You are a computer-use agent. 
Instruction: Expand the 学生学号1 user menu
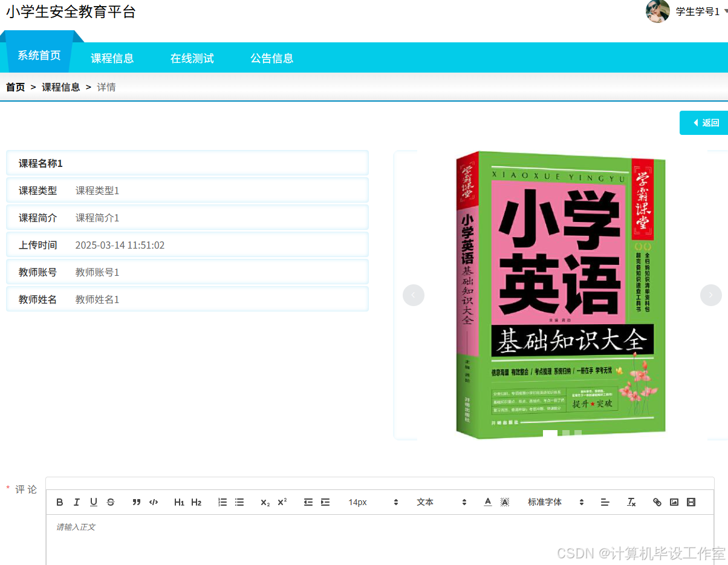[701, 11]
